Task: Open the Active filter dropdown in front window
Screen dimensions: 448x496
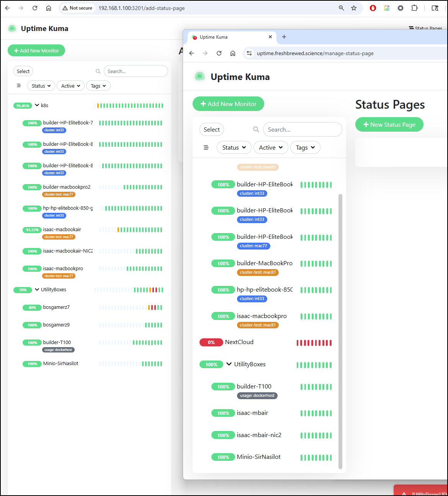Action: [271, 147]
